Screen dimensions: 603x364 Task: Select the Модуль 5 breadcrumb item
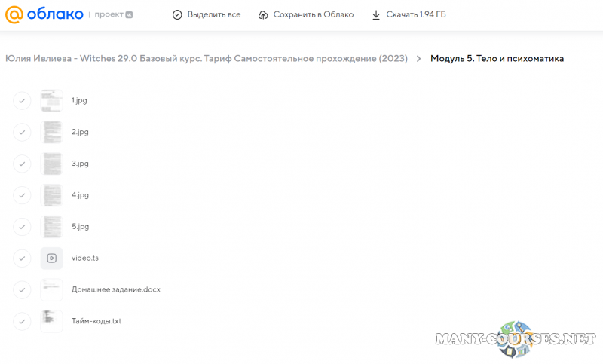(x=497, y=59)
